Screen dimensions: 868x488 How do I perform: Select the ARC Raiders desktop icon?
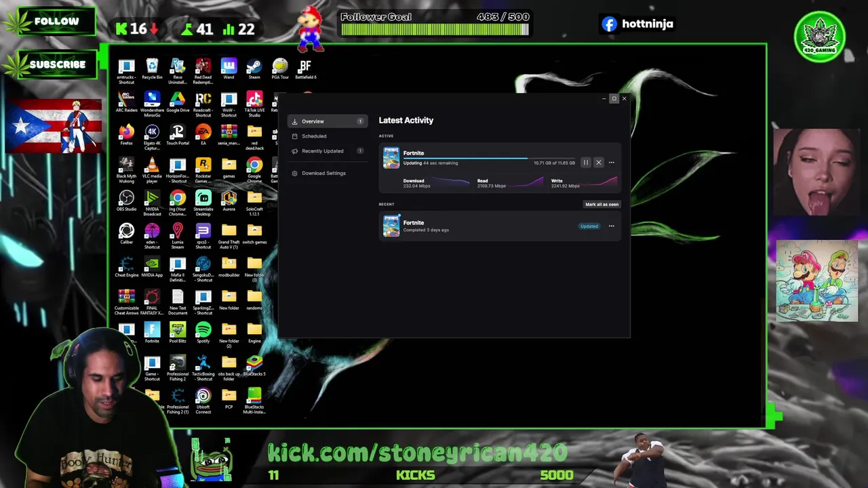[126, 102]
